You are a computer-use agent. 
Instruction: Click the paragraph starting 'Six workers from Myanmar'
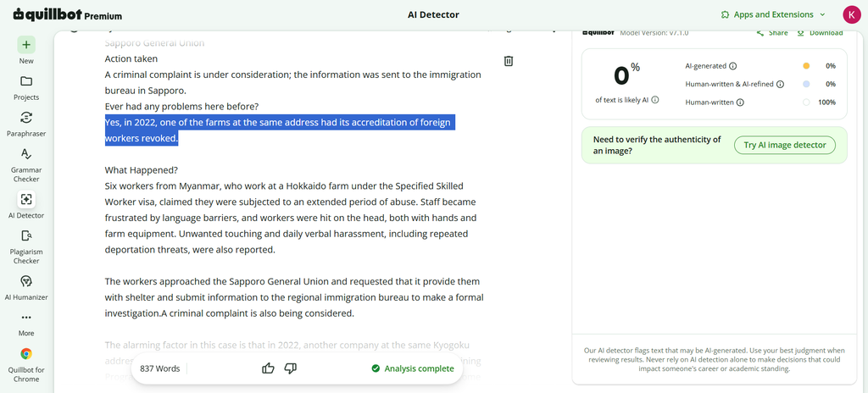291,218
